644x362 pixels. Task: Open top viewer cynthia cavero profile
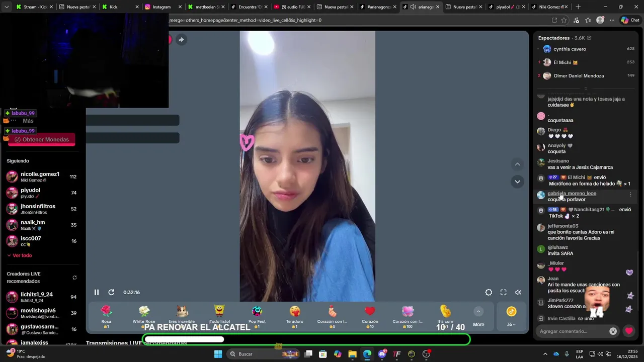tap(570, 49)
